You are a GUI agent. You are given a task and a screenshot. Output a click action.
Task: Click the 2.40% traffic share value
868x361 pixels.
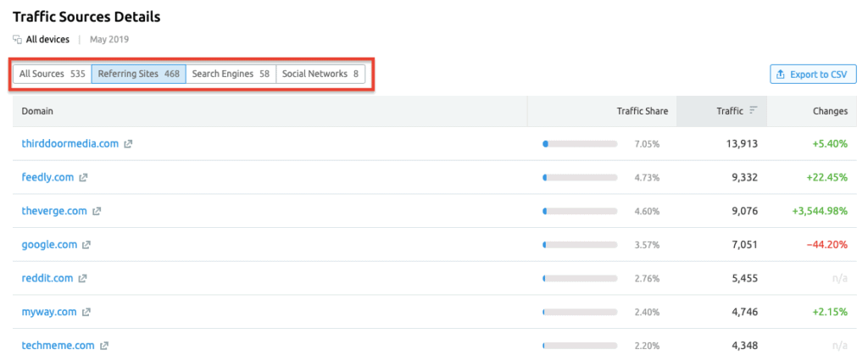(x=647, y=313)
